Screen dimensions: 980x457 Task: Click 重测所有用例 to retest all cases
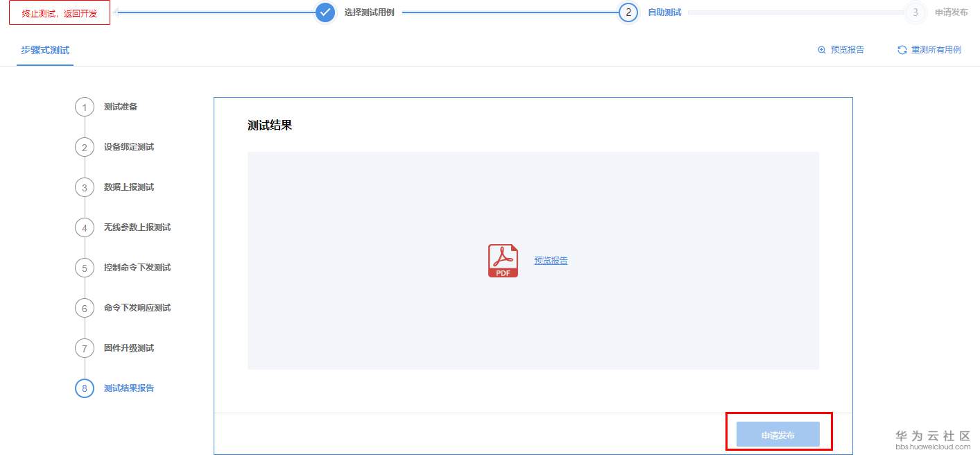pyautogui.click(x=936, y=50)
